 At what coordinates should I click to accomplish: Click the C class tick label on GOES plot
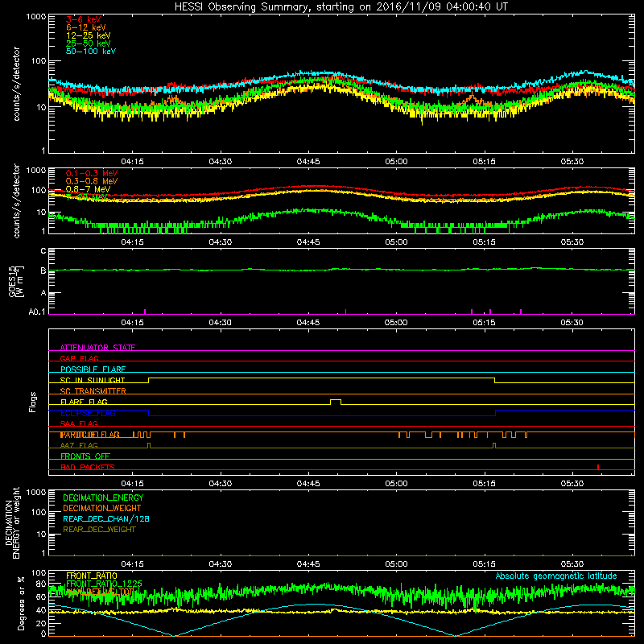tap(43, 251)
